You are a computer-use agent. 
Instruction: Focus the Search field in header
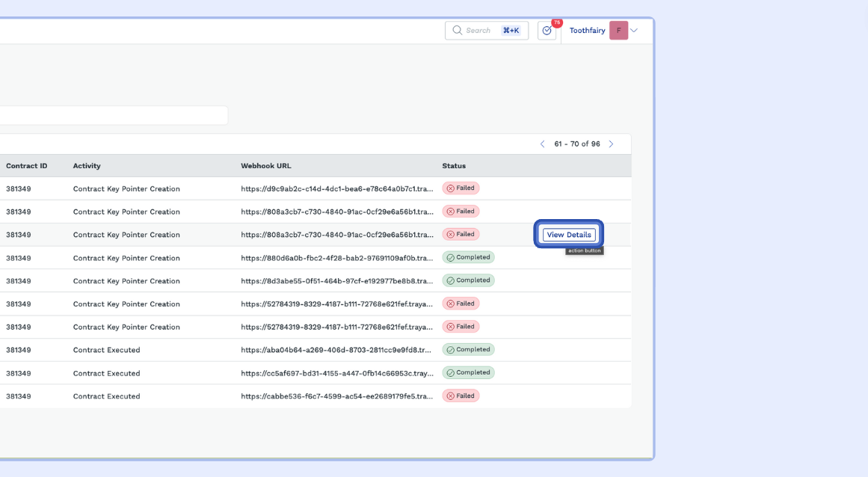coord(478,31)
